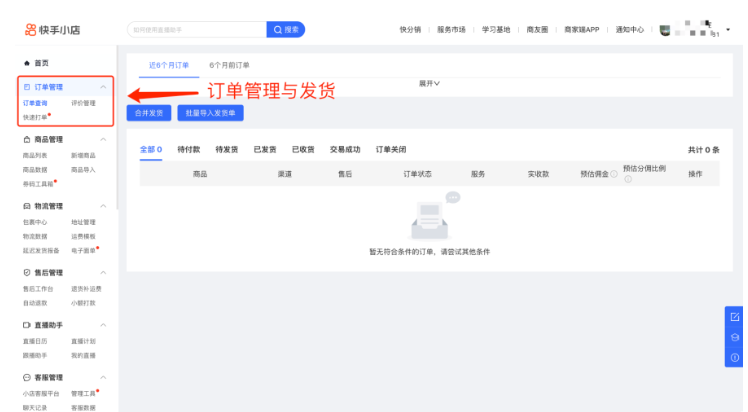748x412 pixels.
Task: Click the bottom floating help icon on right edge
Action: (735, 357)
